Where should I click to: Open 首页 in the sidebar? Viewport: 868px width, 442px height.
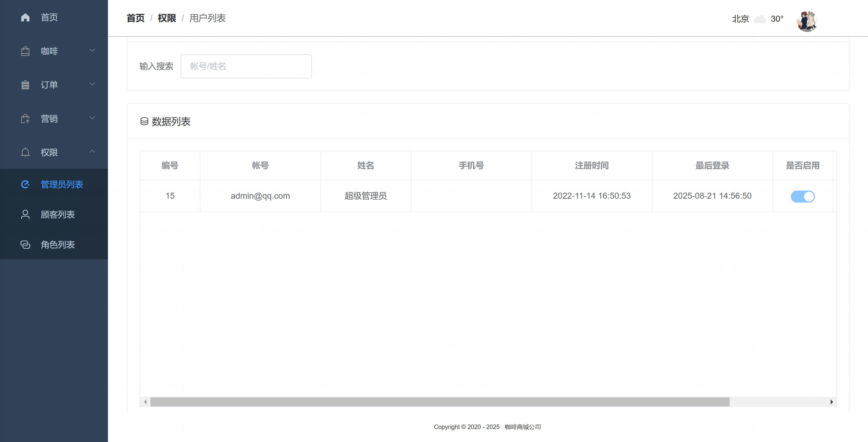(54, 17)
